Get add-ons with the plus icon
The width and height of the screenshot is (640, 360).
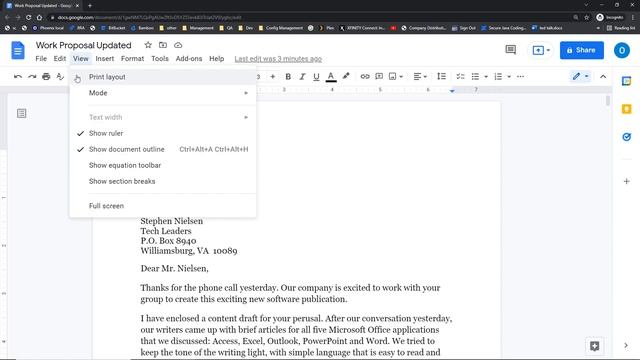pyautogui.click(x=627, y=181)
